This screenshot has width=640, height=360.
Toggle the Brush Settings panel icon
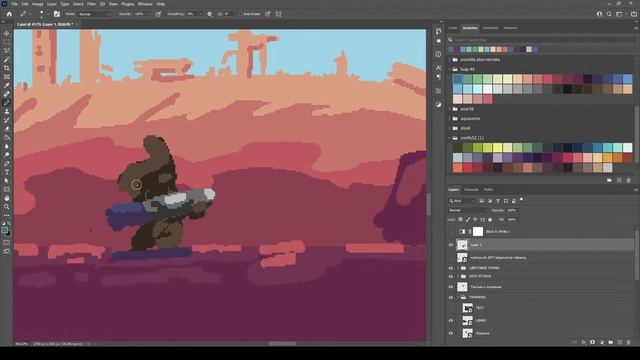[57, 14]
